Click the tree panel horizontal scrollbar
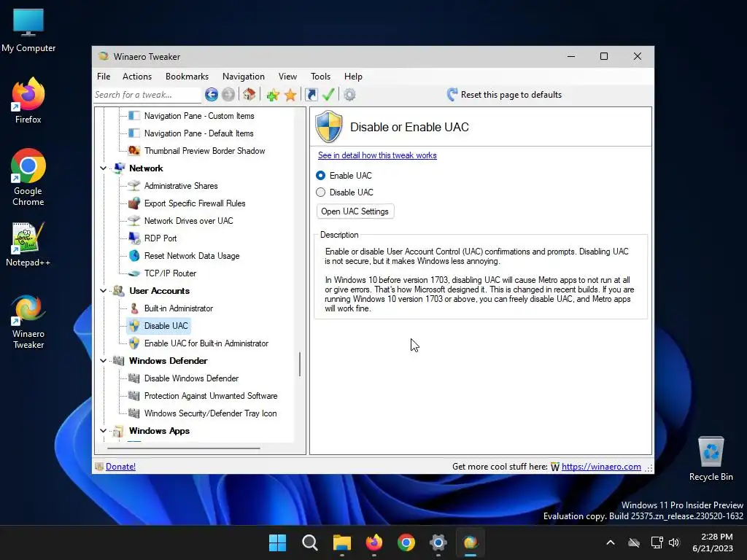The width and height of the screenshot is (747, 560). click(184, 448)
